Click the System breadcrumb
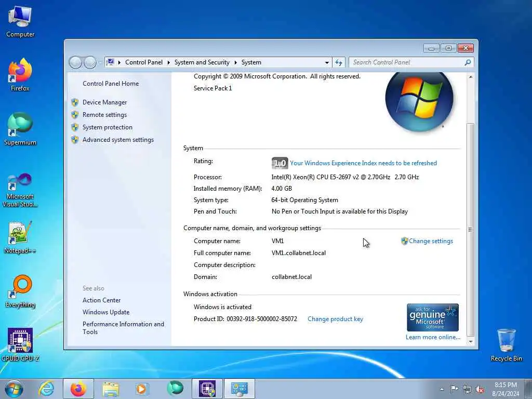532x399 pixels. point(251,62)
